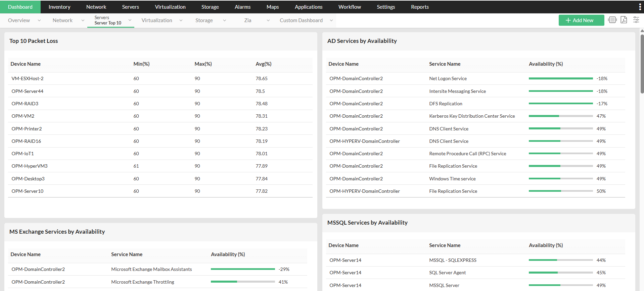Switch to the Zia dashboard tab

(248, 20)
